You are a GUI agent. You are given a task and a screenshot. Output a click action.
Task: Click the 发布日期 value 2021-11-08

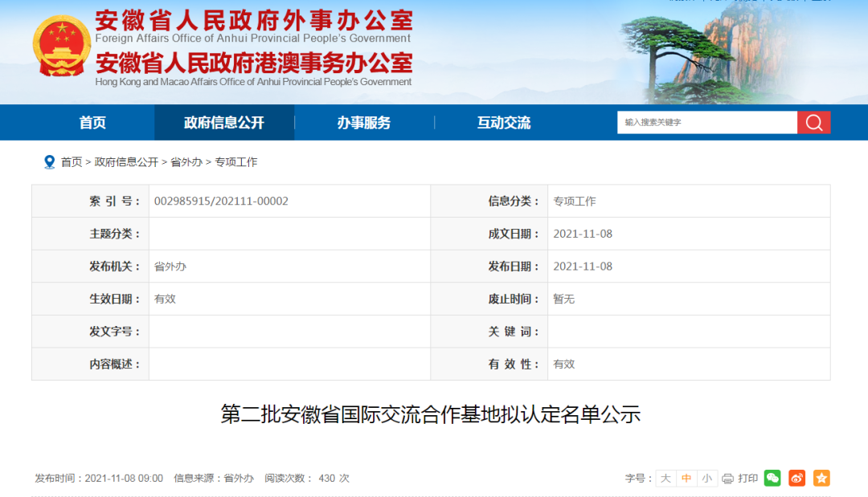(x=583, y=267)
